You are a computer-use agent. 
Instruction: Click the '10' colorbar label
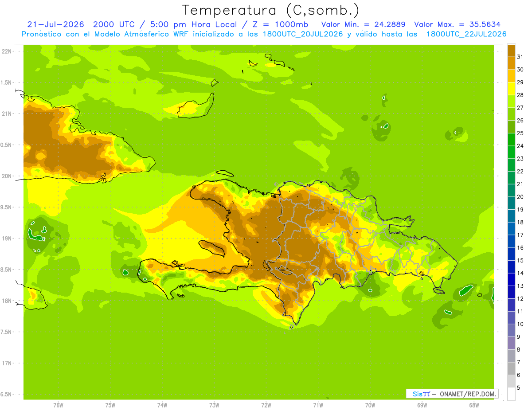tap(520, 324)
